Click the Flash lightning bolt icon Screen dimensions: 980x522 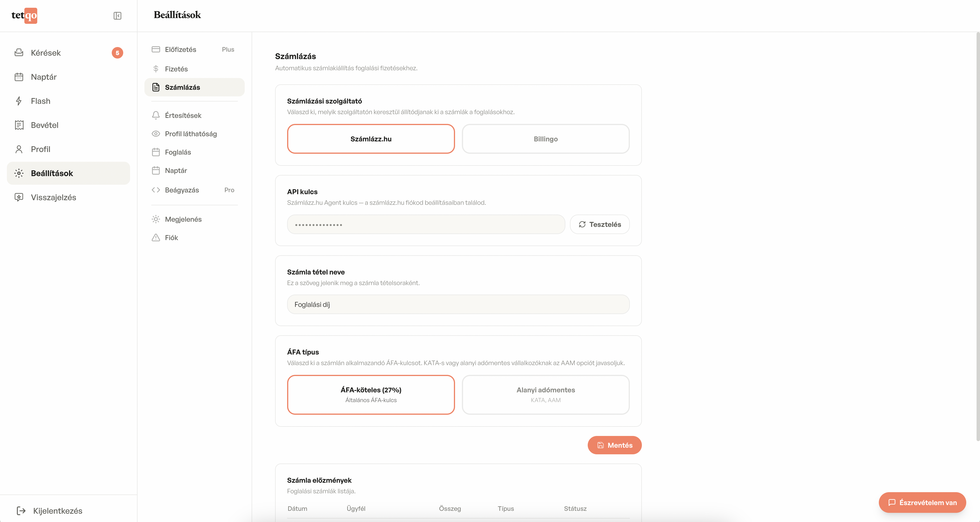click(x=19, y=101)
